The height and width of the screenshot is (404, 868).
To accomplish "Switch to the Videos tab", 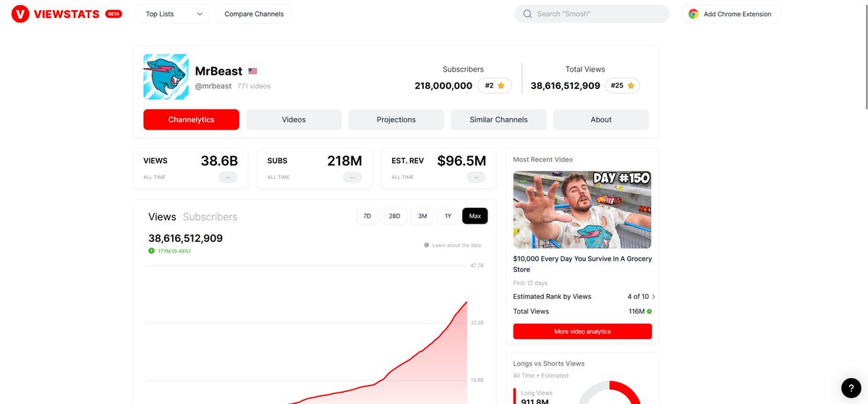I will (294, 119).
